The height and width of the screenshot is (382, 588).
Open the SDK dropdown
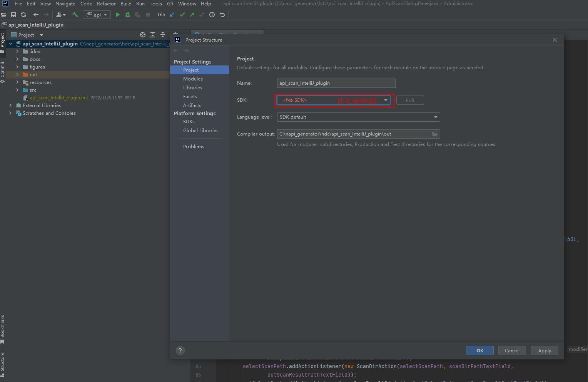pyautogui.click(x=386, y=100)
